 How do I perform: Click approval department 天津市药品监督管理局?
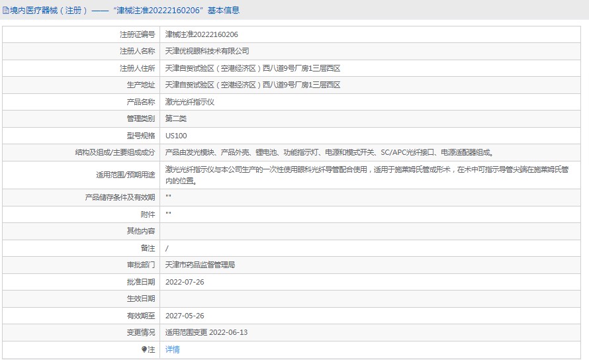tap(200, 265)
